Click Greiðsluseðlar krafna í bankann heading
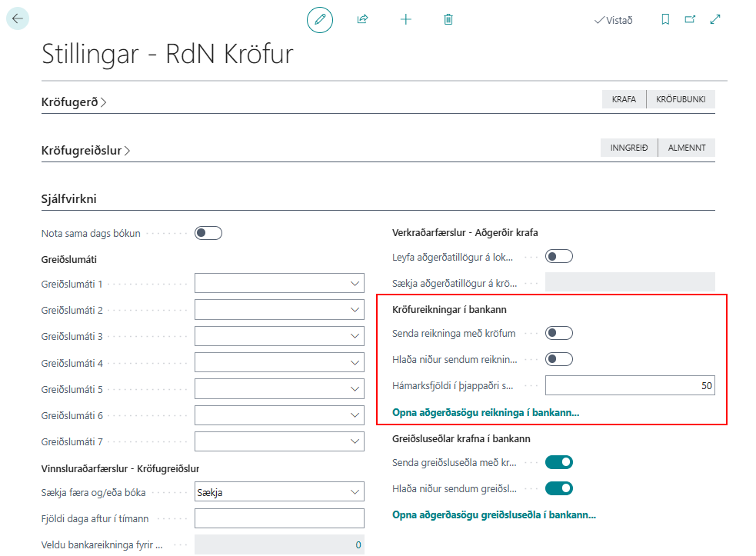This screenshot has width=756, height=556. pos(461,439)
